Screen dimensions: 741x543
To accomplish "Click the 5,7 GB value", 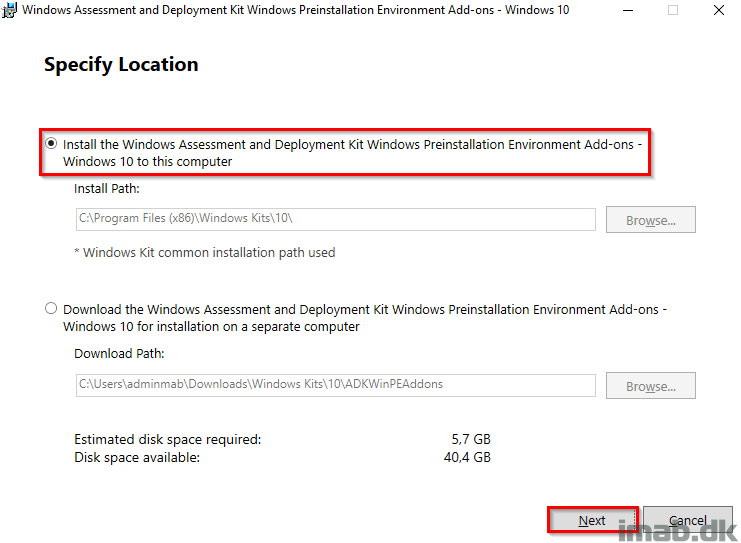I will (471, 440).
